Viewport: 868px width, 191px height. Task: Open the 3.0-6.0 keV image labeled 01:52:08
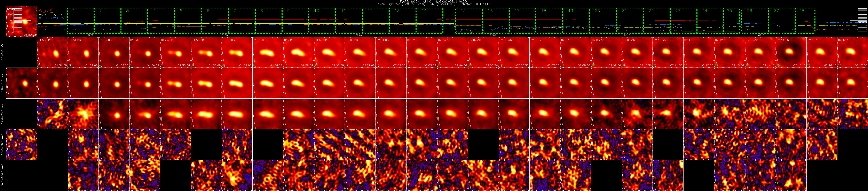point(114,52)
